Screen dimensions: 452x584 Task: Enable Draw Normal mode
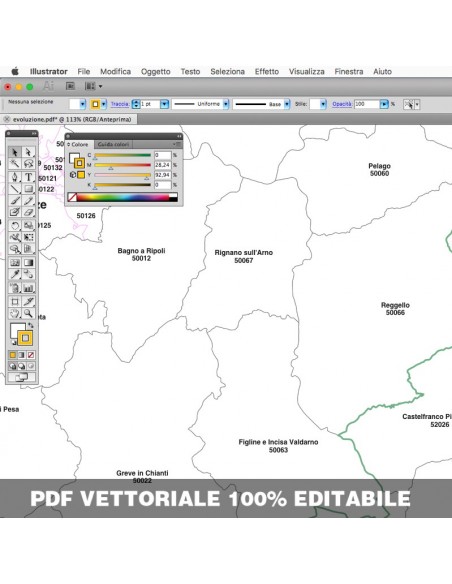[13, 366]
